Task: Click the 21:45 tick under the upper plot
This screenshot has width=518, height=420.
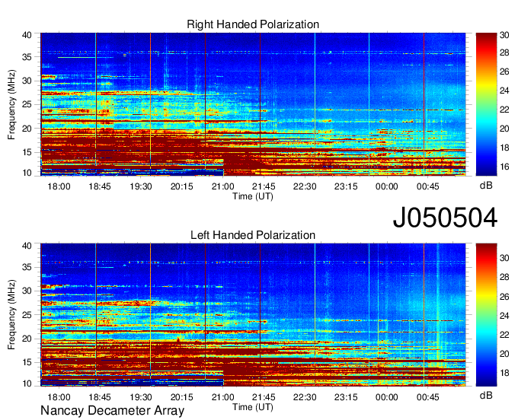Action: coord(264,186)
